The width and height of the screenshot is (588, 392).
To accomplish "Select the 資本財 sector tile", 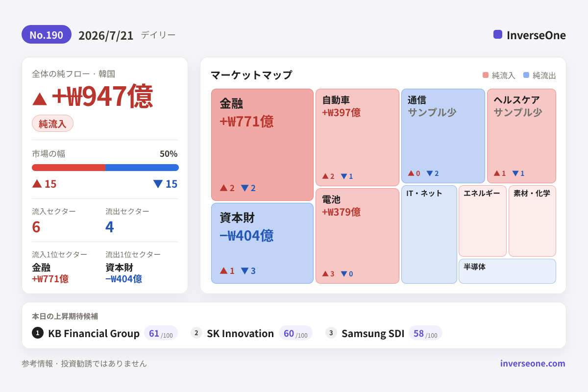I will tap(262, 243).
